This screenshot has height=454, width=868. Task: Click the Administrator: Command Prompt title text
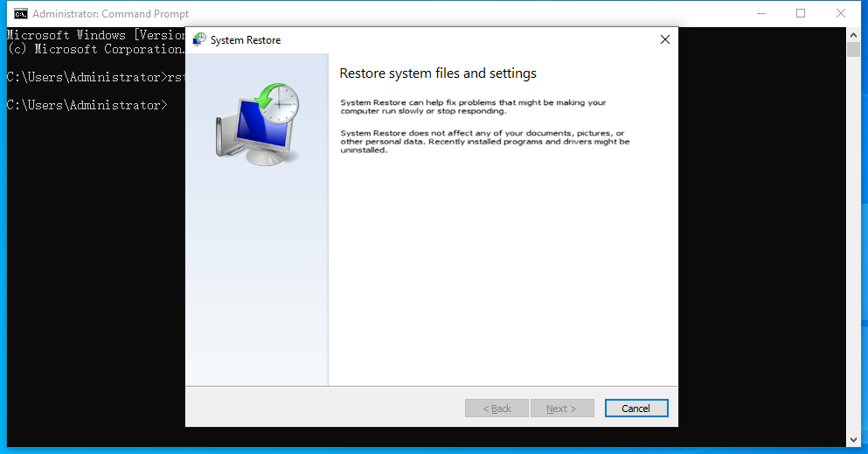click(x=110, y=14)
